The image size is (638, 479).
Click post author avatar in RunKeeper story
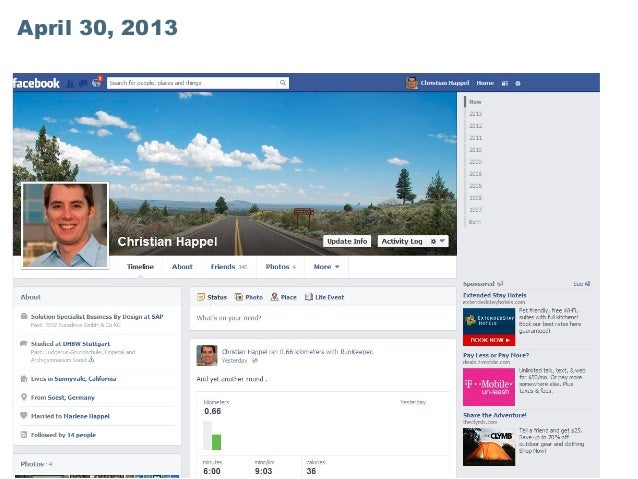tap(207, 355)
